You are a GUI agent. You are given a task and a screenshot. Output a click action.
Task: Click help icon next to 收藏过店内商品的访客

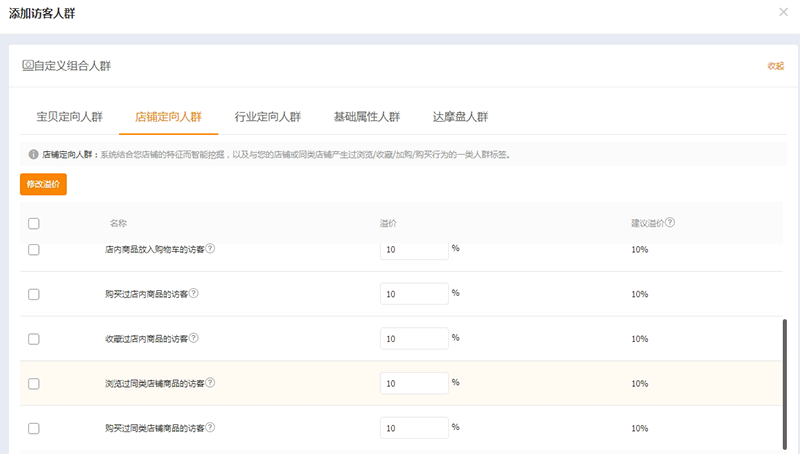[x=194, y=338]
